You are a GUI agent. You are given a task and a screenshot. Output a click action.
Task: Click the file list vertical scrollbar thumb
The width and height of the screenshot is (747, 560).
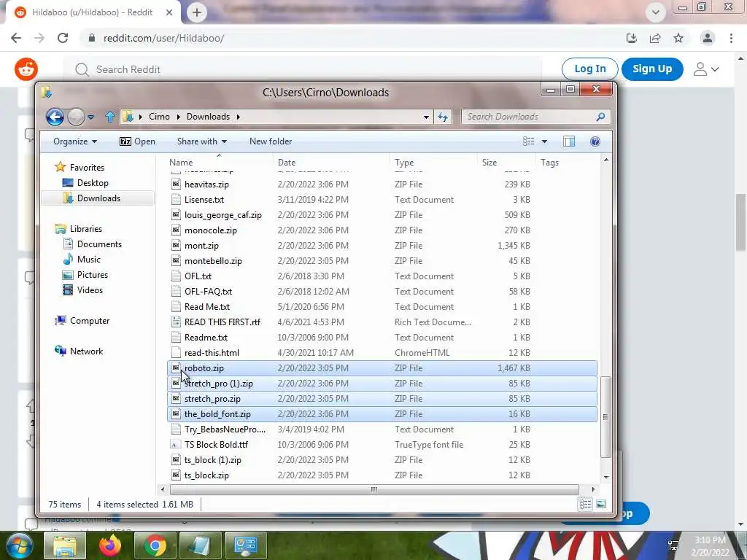point(605,417)
